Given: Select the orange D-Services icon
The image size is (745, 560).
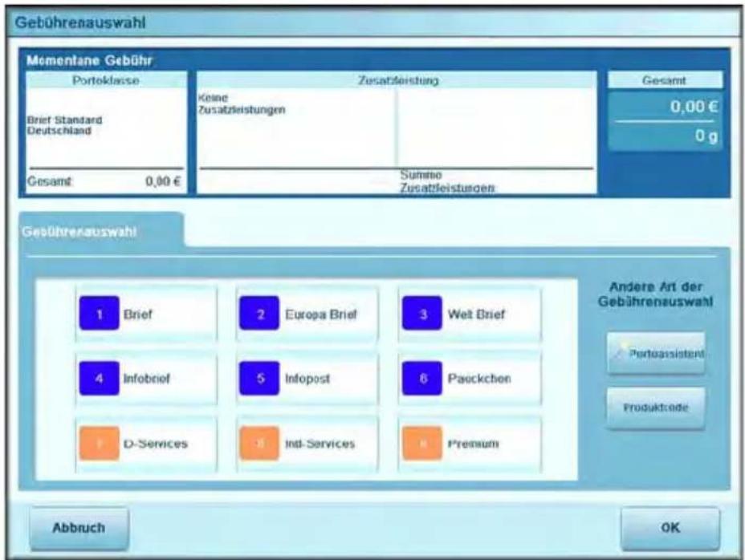Looking at the screenshot, I should coord(99,443).
